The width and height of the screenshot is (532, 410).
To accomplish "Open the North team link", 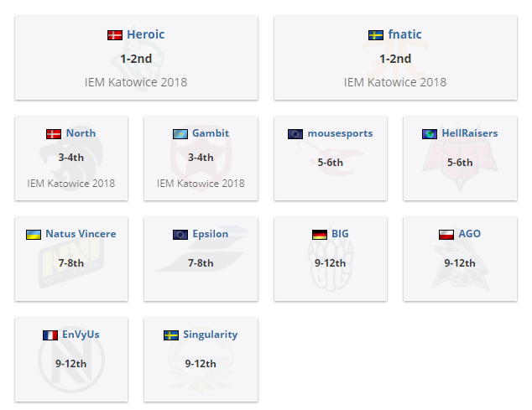I will pyautogui.click(x=81, y=133).
